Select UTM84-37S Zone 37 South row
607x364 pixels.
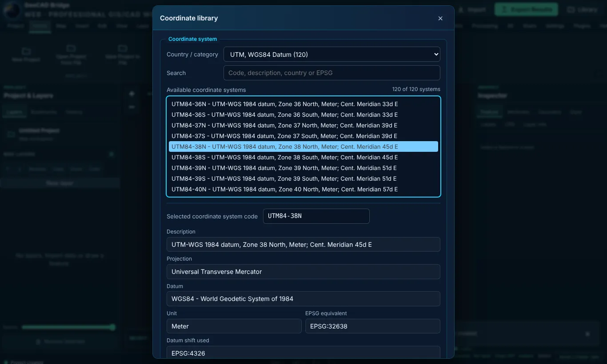pyautogui.click(x=303, y=136)
